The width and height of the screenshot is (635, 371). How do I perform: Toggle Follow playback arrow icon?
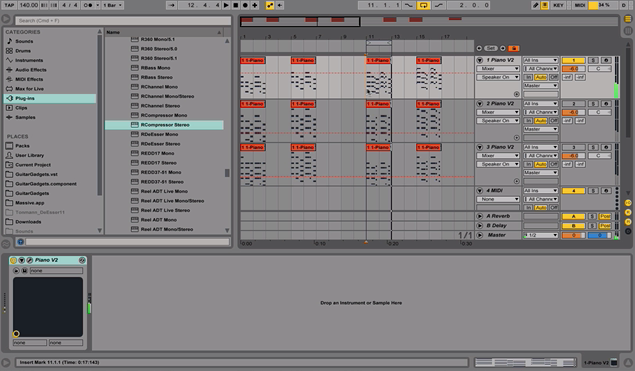[171, 5]
